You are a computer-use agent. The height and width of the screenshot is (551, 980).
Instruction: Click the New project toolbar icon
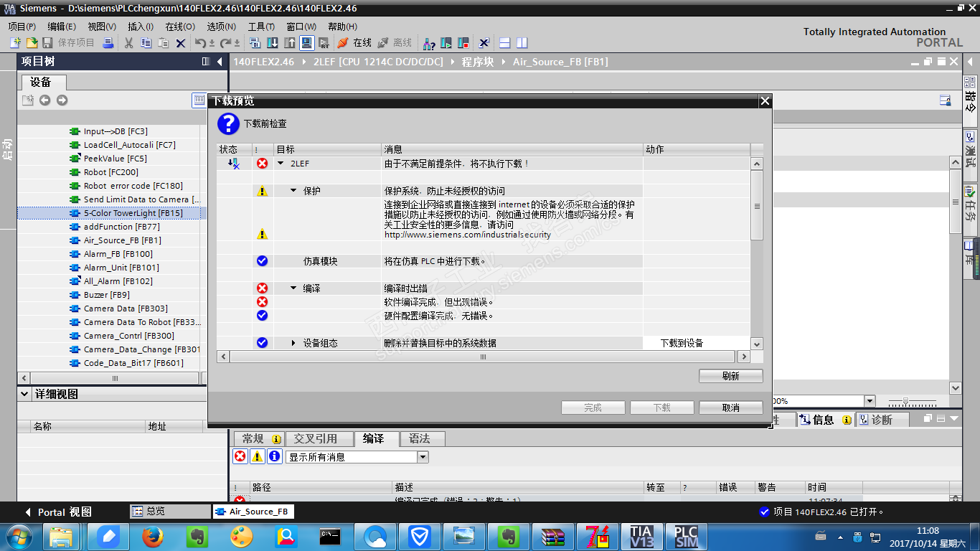point(15,43)
